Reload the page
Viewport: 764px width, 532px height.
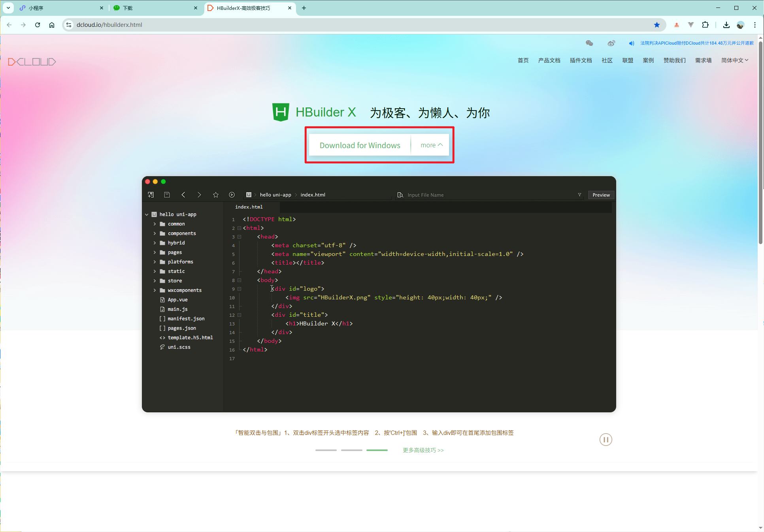(x=38, y=25)
